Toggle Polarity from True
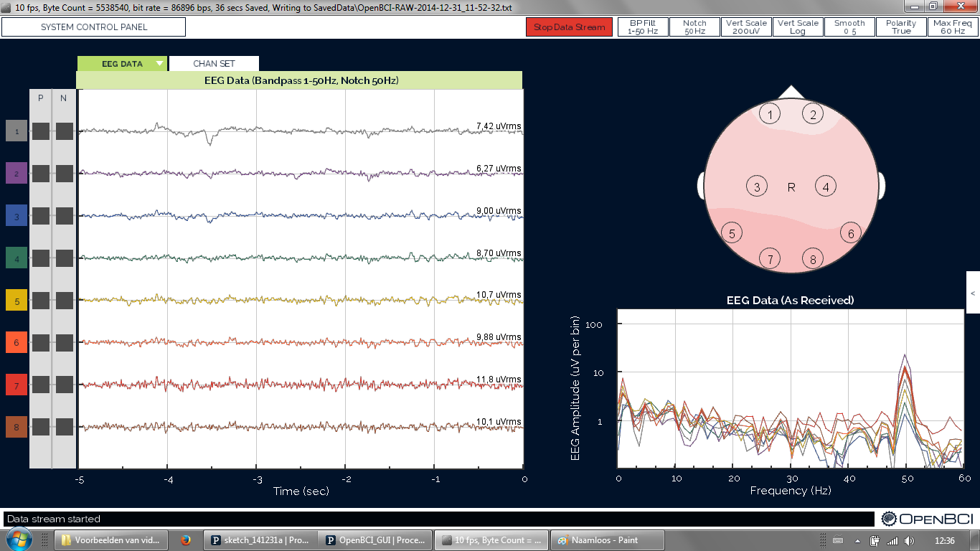Screen dimensions: 980x551 tap(901, 26)
